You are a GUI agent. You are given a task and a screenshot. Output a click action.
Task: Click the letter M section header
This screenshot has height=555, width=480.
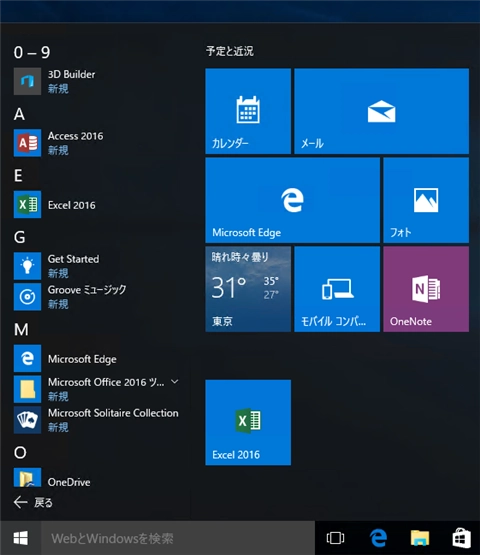(21, 330)
